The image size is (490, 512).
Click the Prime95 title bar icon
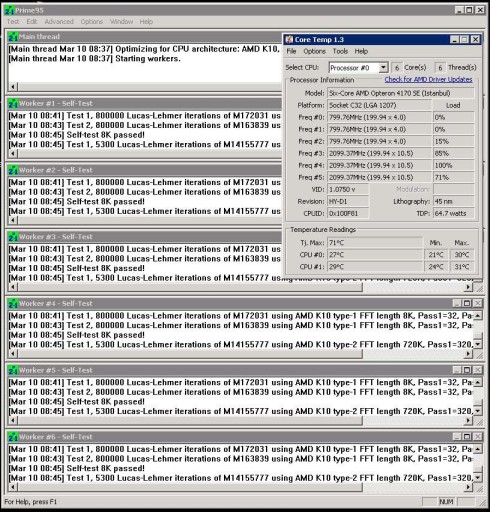9,10
